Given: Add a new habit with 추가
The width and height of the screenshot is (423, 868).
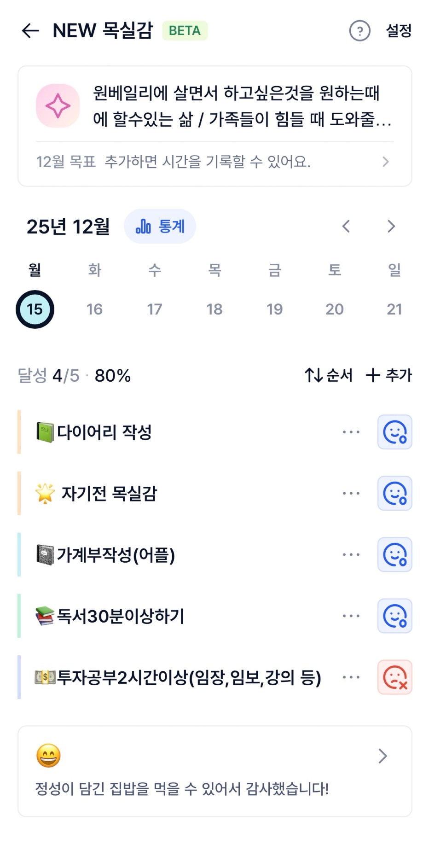Looking at the screenshot, I should (388, 375).
